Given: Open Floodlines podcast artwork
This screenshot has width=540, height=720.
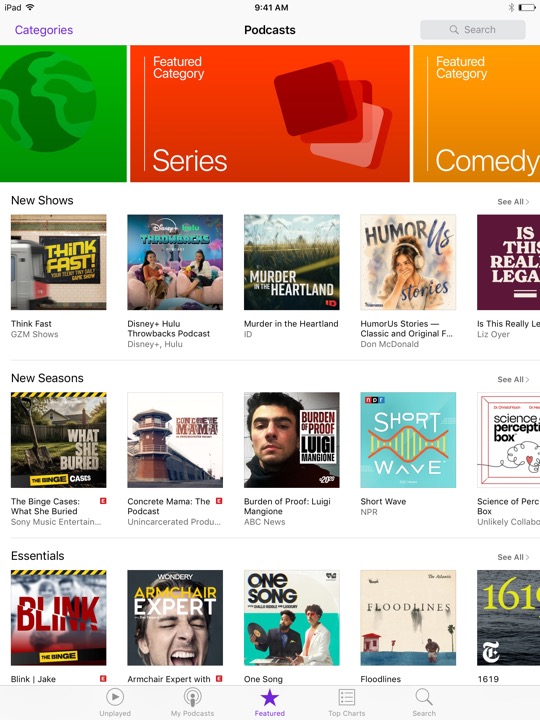Looking at the screenshot, I should pyautogui.click(x=408, y=618).
